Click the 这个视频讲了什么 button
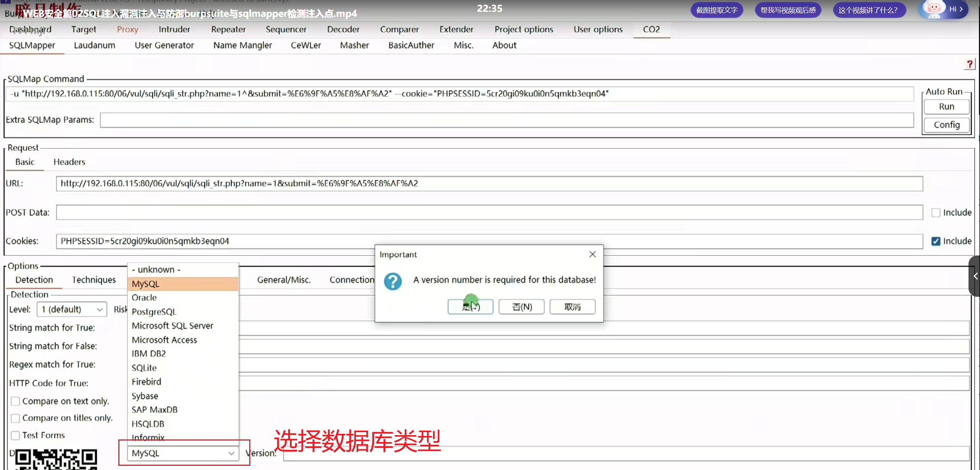The height and width of the screenshot is (470, 980). coord(869,10)
